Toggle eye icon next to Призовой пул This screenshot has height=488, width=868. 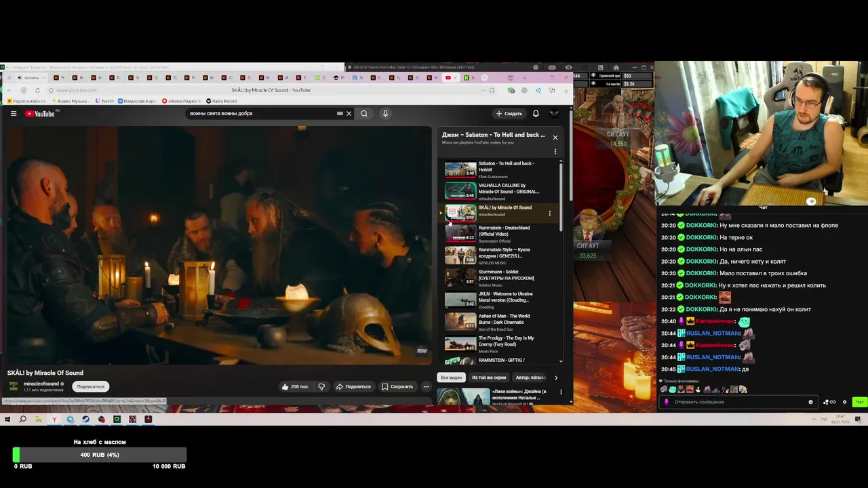[x=593, y=76]
